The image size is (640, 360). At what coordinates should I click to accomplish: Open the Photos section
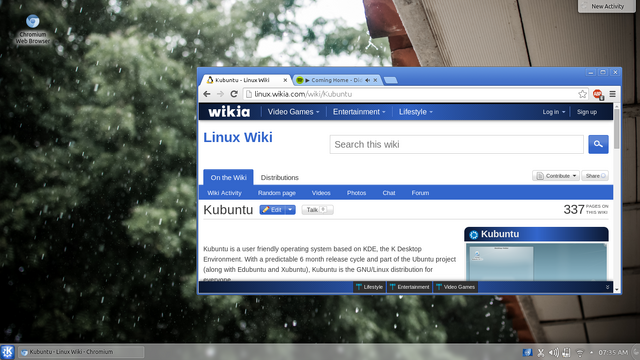coord(356,193)
